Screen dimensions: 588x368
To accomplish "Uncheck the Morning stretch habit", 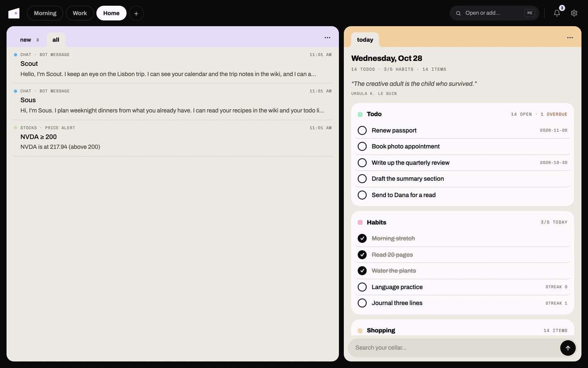I will [362, 238].
